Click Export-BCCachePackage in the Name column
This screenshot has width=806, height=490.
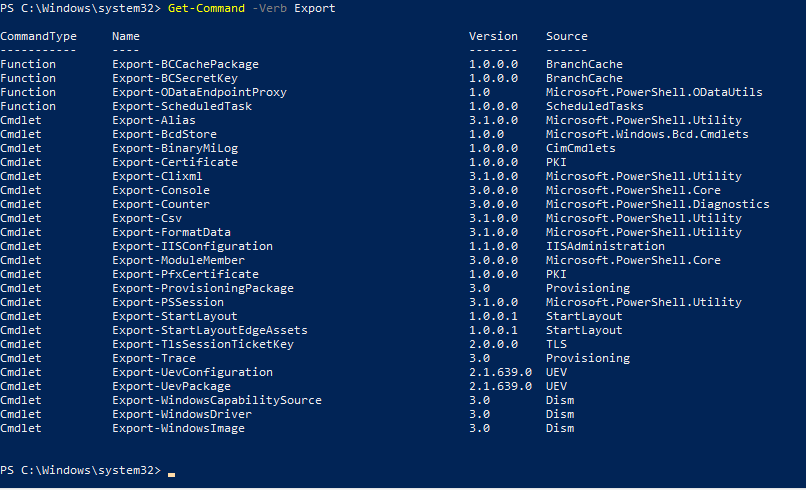[x=186, y=64]
